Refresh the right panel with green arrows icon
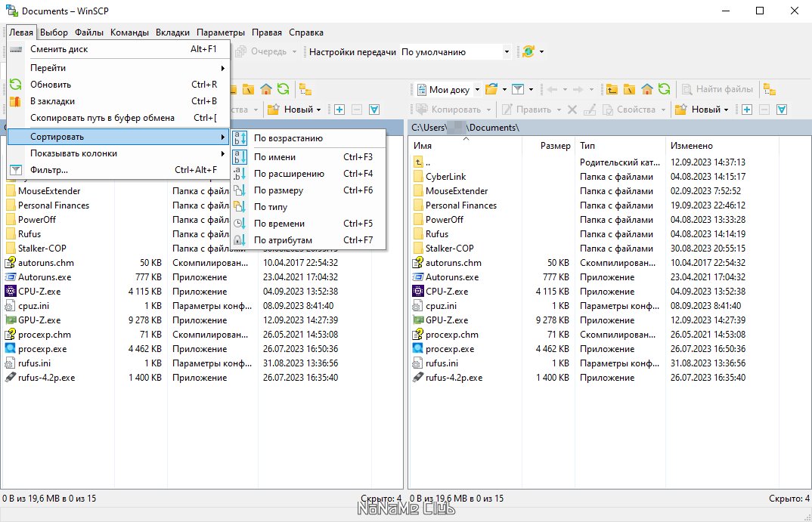812x522 pixels. (x=665, y=89)
